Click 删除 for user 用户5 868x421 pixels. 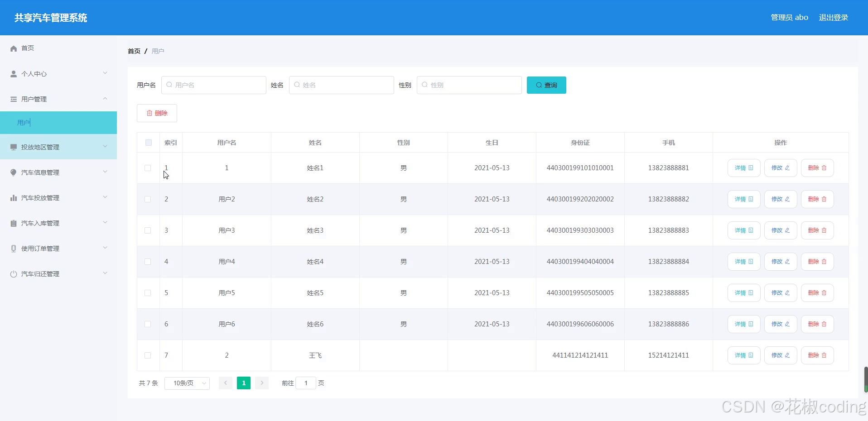point(817,293)
